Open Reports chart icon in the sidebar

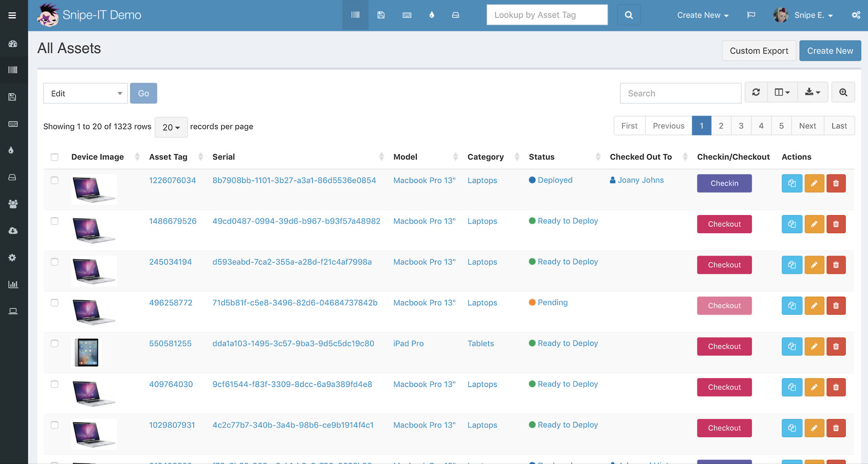pos(13,284)
